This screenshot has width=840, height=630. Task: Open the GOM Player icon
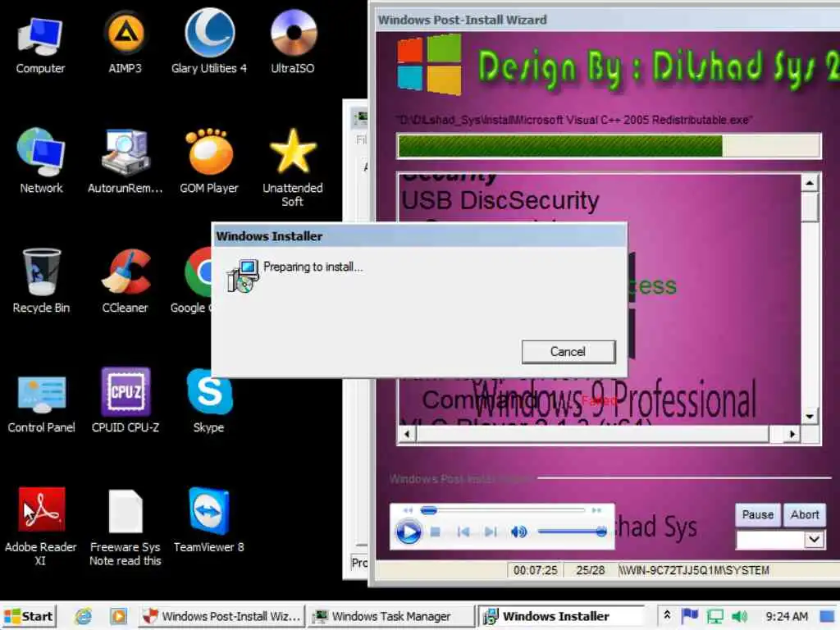(x=209, y=161)
